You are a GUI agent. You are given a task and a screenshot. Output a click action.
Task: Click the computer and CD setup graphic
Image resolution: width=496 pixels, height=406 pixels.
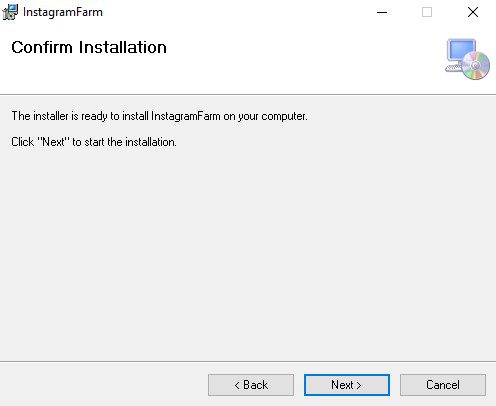pyautogui.click(x=468, y=59)
